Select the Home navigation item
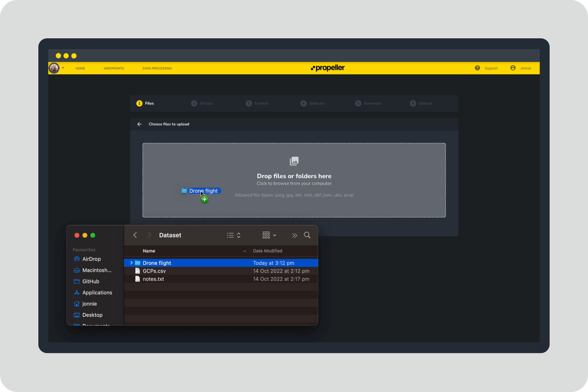The height and width of the screenshot is (392, 588). [x=80, y=68]
